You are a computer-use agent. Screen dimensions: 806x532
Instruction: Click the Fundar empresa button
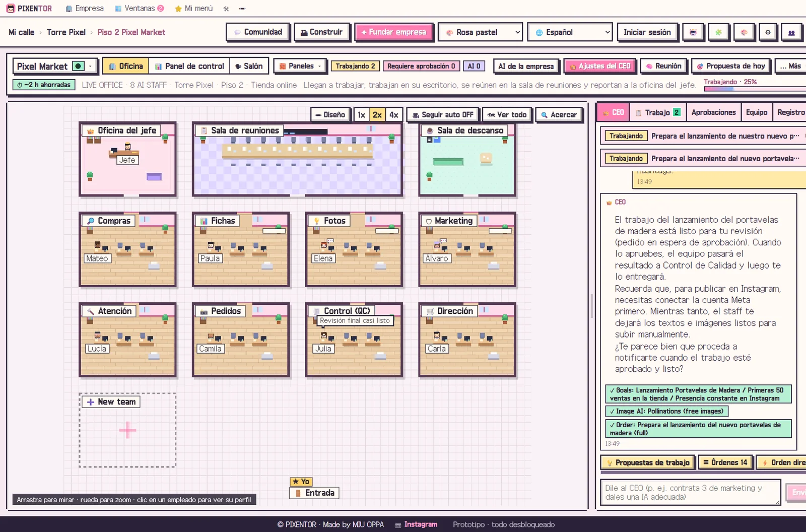click(x=393, y=32)
